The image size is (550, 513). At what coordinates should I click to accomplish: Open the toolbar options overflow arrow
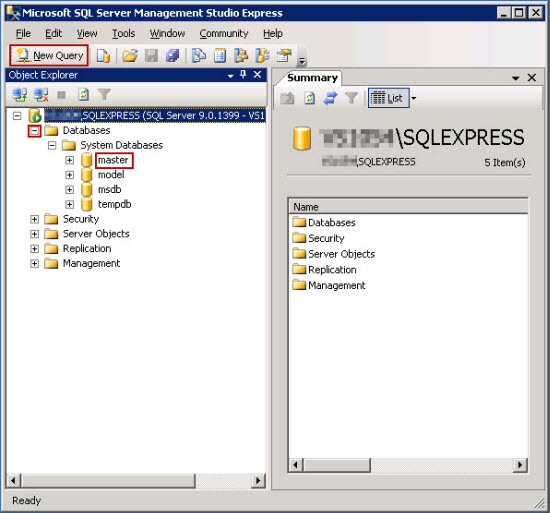click(x=302, y=62)
